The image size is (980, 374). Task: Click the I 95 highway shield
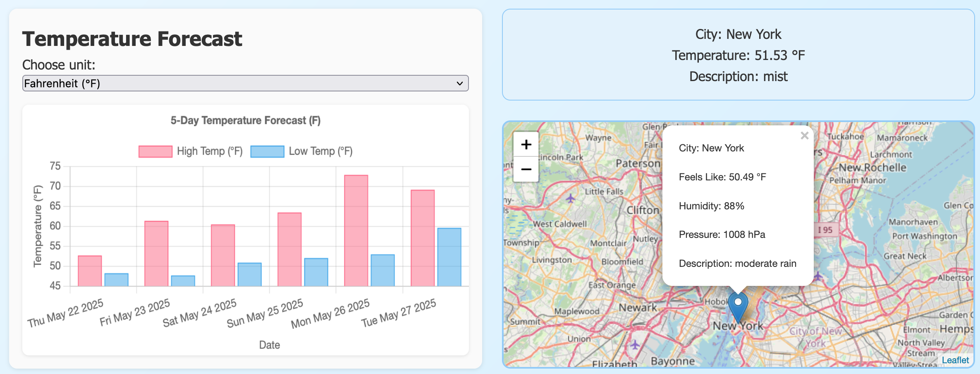point(825,230)
